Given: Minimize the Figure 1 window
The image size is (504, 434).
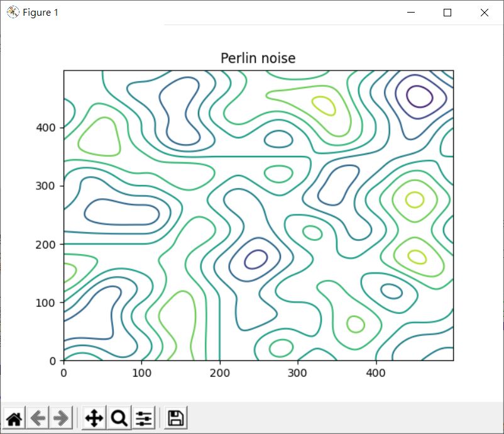Looking at the screenshot, I should (x=411, y=12).
